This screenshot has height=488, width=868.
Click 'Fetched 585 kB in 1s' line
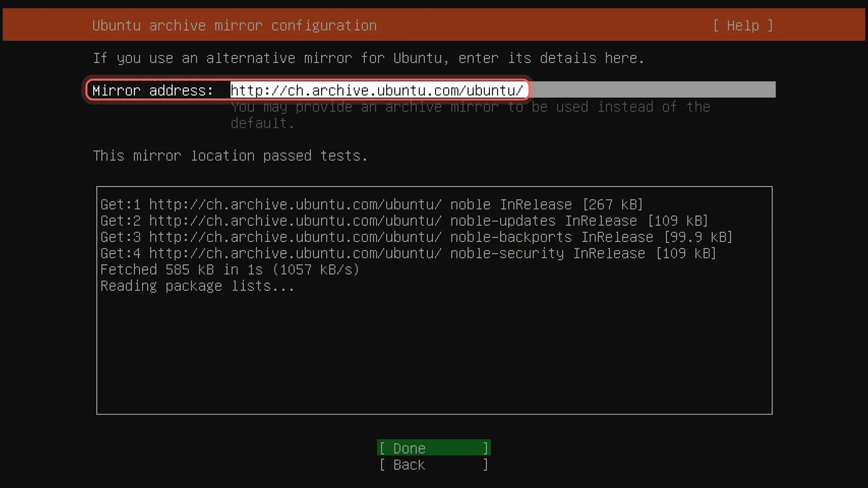[230, 269]
